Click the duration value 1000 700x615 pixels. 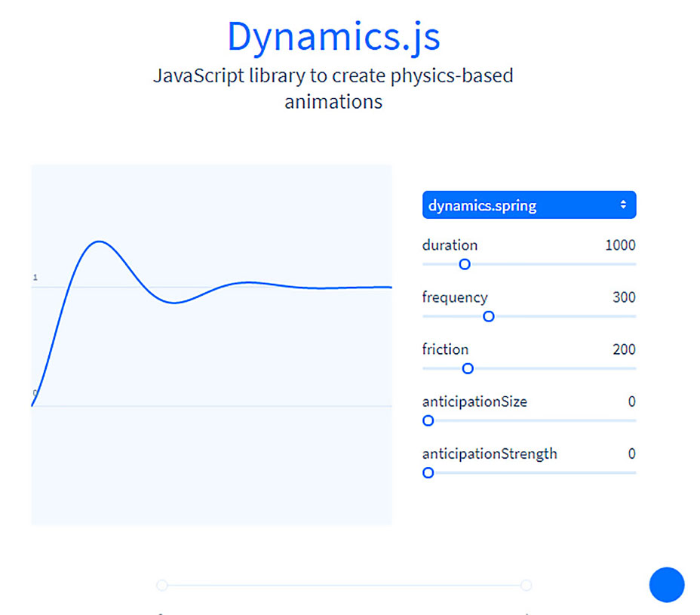(620, 245)
